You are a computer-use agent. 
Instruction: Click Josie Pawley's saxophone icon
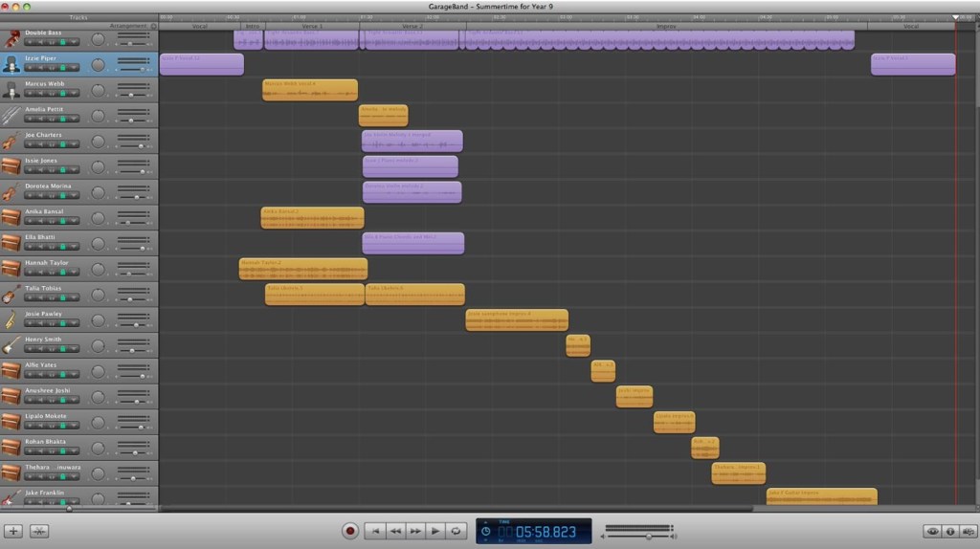(x=11, y=319)
